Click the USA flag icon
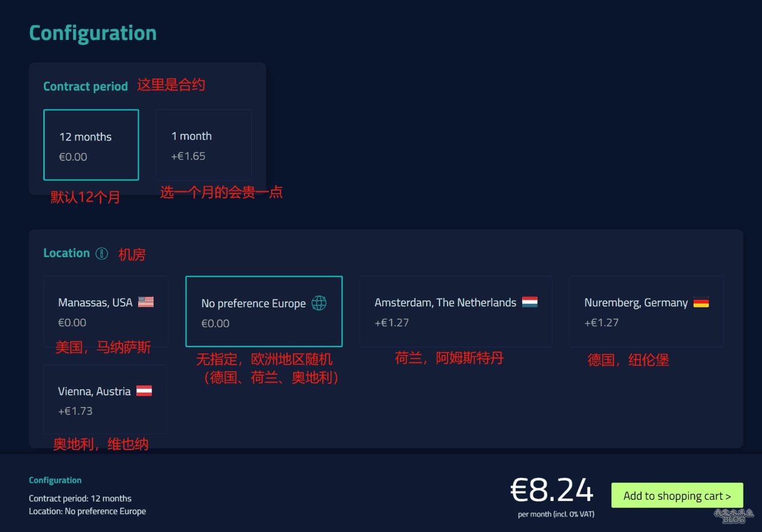This screenshot has height=532, width=762. pos(146,302)
